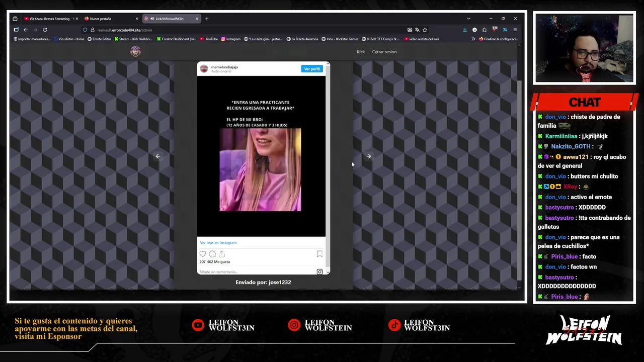Screen dimensions: 644x362
Task: Expand the list all tabs dropdown
Action: 468,19
